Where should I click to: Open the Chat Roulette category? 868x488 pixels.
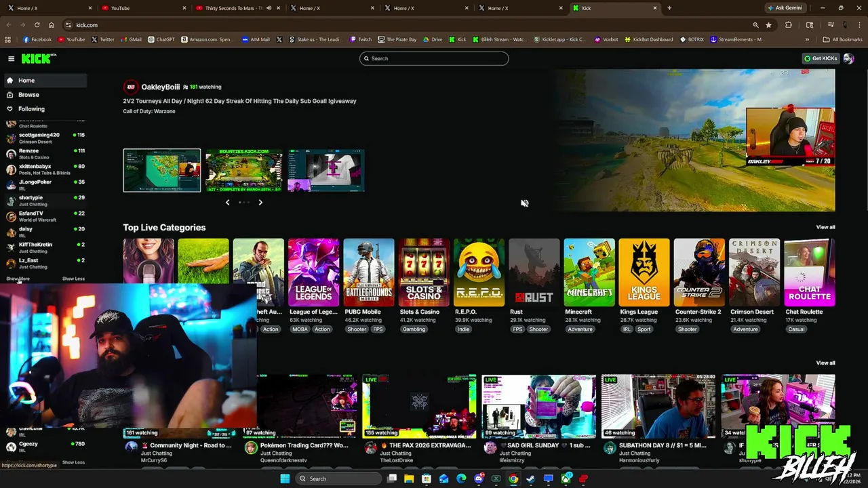point(810,272)
